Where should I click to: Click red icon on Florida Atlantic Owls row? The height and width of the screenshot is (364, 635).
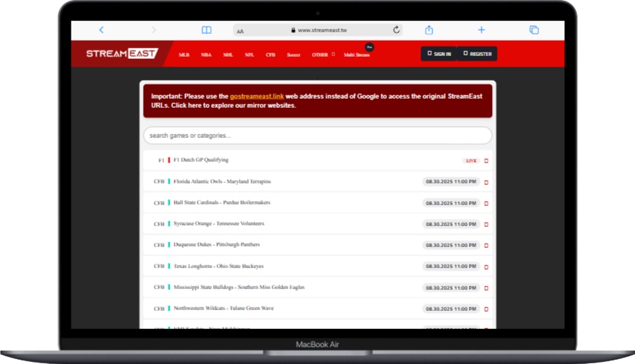[x=486, y=183]
